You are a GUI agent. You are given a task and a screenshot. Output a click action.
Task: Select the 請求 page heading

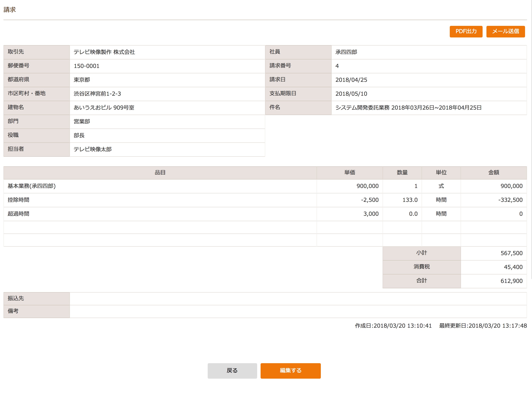[10, 10]
